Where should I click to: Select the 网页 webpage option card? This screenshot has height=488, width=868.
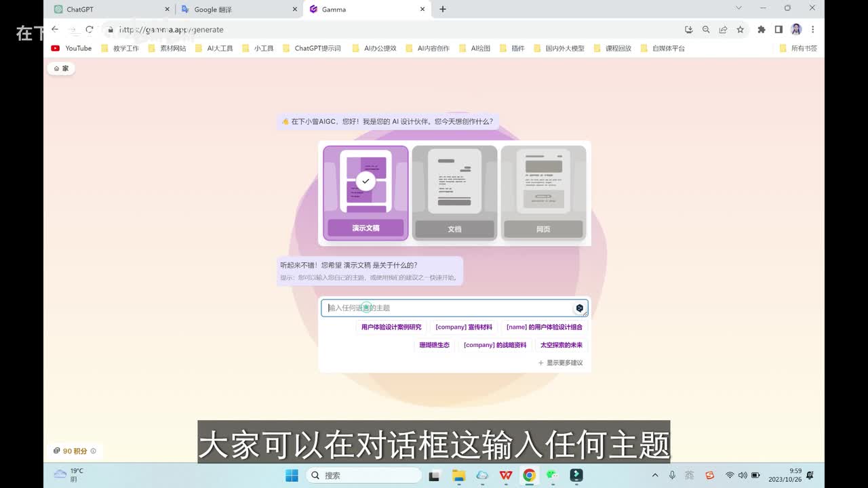543,193
